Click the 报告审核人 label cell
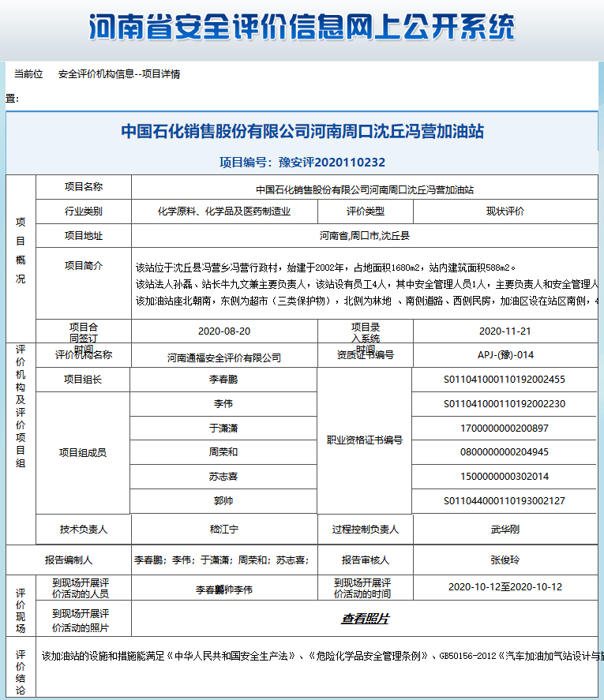Viewport: 604px width, 700px height. [x=366, y=560]
